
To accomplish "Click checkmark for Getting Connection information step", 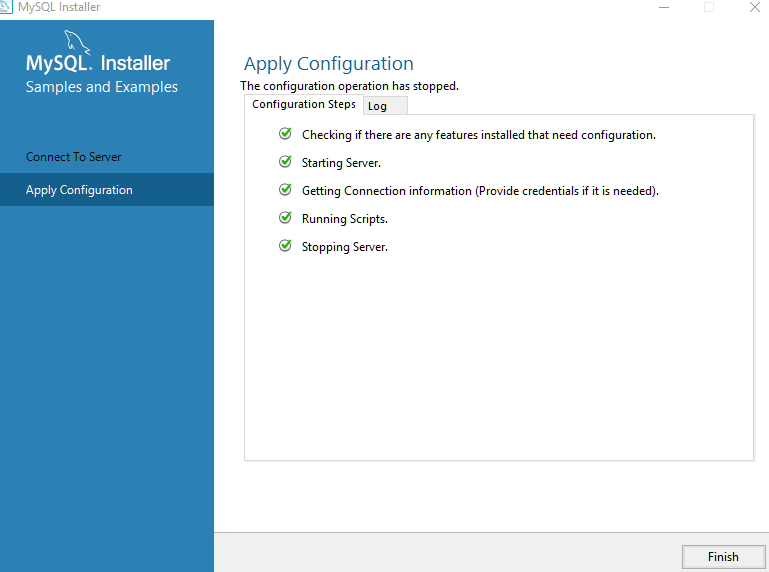I will [x=285, y=190].
